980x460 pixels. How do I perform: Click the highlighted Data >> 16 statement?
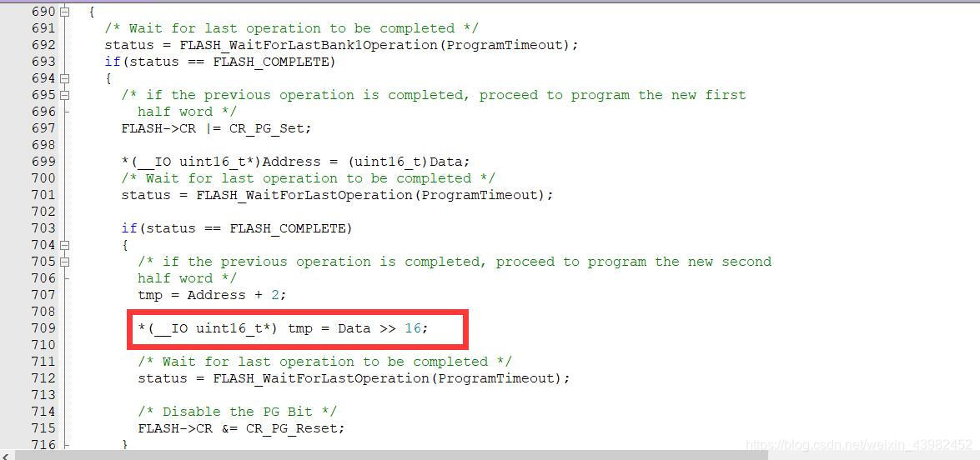[283, 328]
